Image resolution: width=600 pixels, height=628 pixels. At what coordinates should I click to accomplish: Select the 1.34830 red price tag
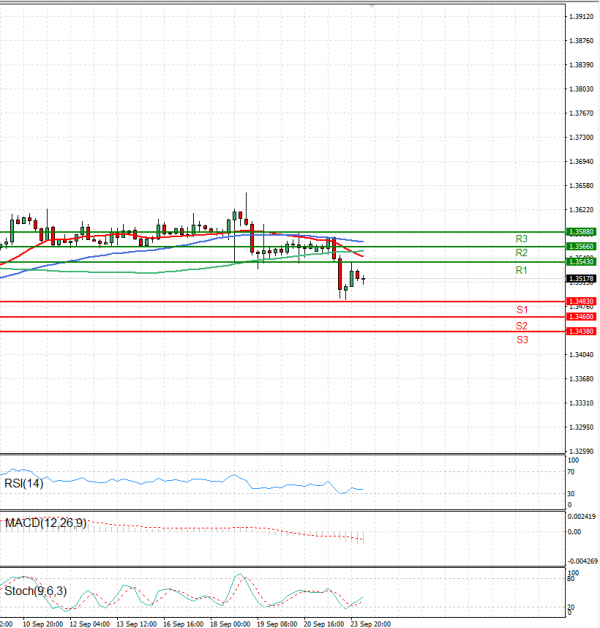[580, 301]
